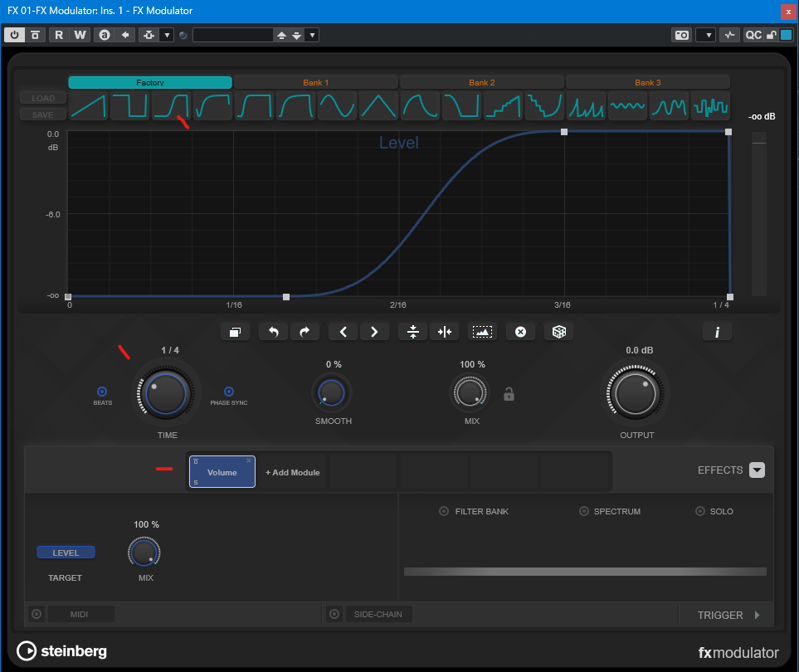Open the side-chain dropdown arrow in toolbar
This screenshot has height=672, width=799.
click(x=167, y=35)
